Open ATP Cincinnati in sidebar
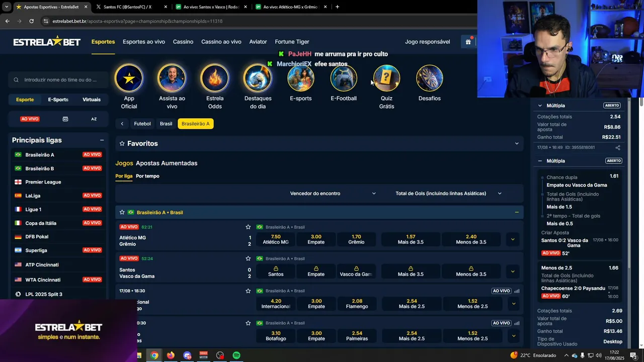 [42, 264]
